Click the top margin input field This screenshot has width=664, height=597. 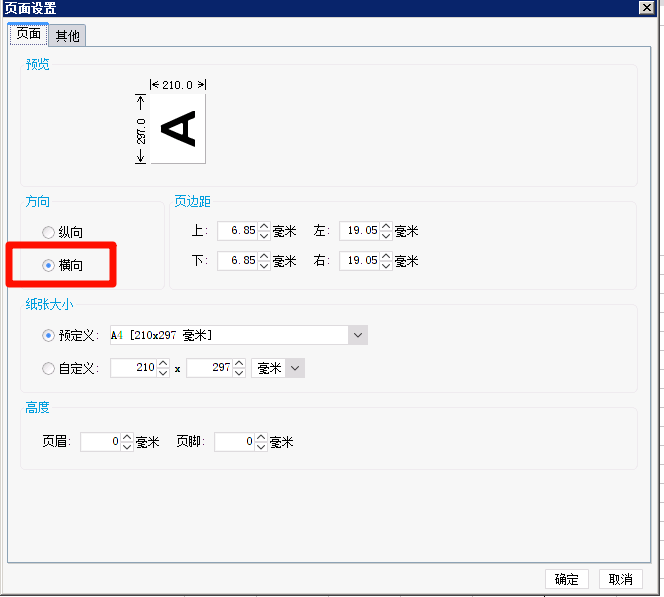(237, 231)
